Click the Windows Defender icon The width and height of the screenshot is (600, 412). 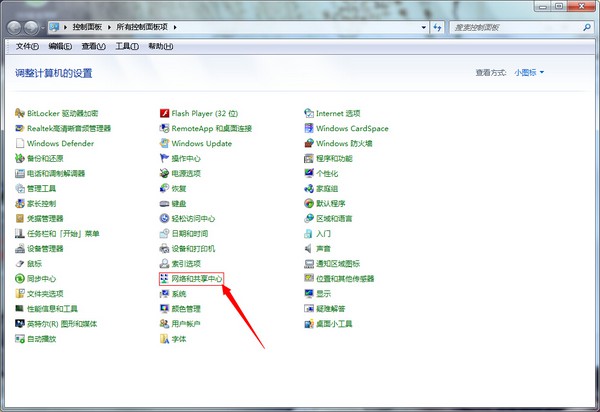(x=20, y=143)
